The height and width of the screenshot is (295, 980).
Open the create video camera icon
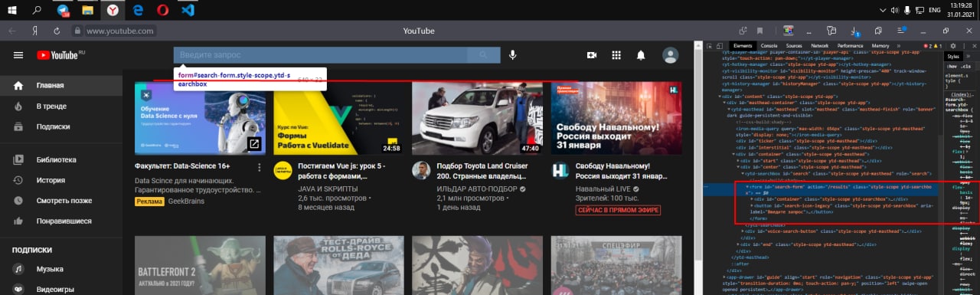(591, 55)
